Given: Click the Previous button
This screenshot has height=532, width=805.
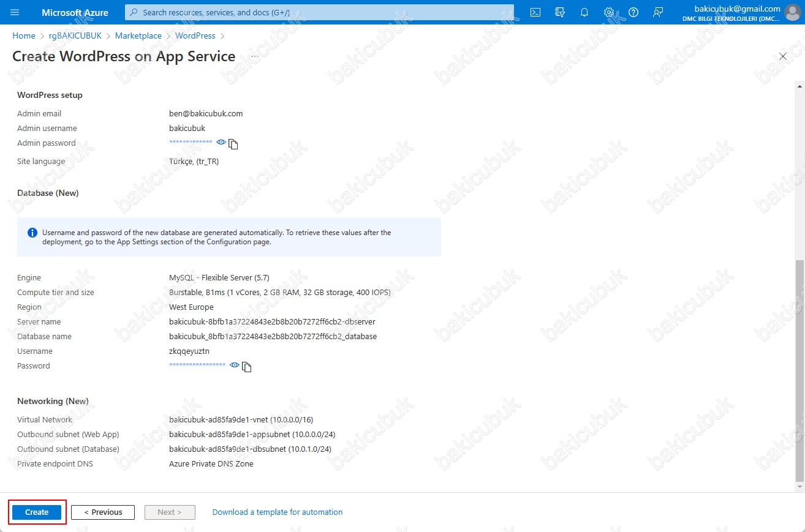Looking at the screenshot, I should (x=103, y=512).
